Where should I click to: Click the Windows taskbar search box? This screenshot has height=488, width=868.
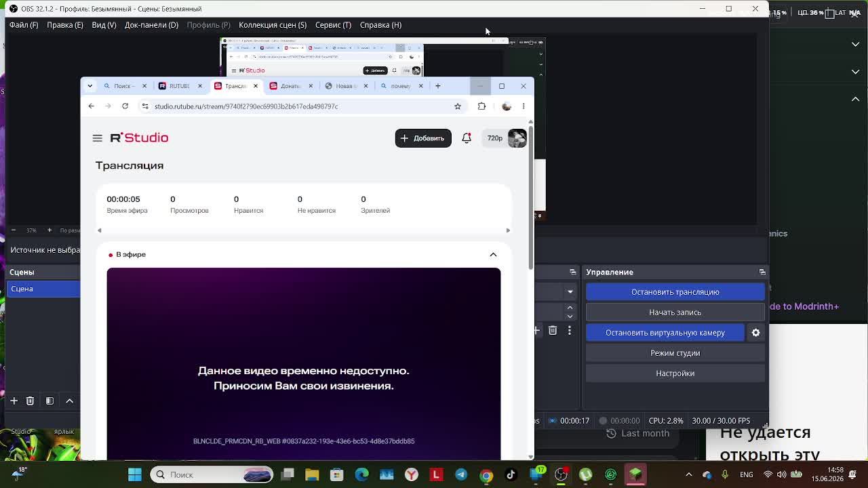tap(212, 474)
